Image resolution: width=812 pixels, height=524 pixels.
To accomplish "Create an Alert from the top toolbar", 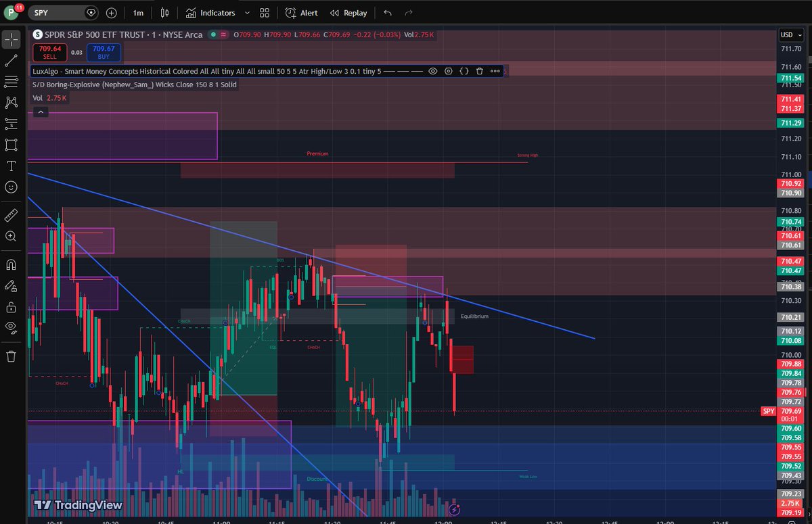I will [x=301, y=13].
